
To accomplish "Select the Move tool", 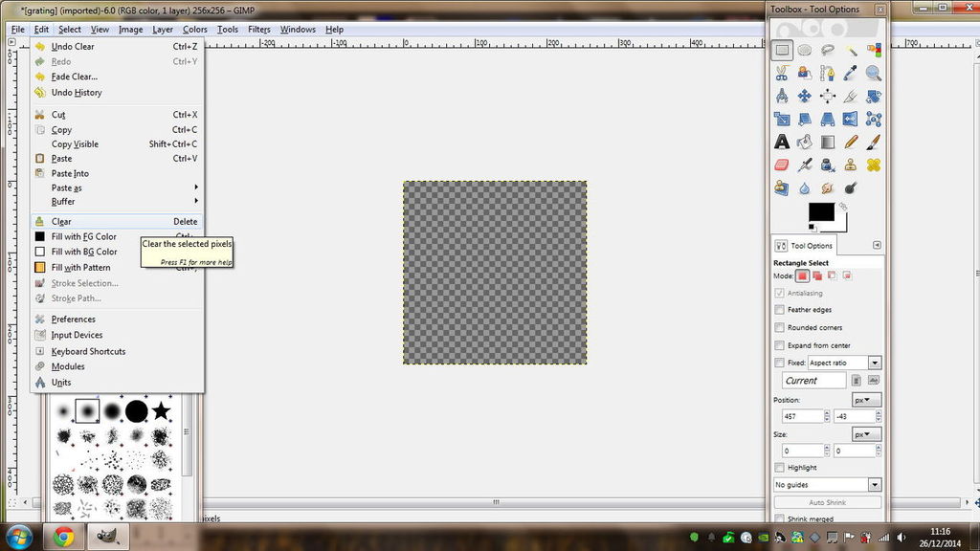I will coord(804,97).
